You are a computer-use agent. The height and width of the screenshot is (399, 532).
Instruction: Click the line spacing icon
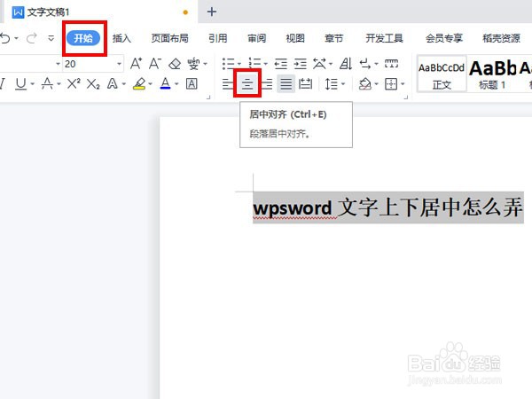pyautogui.click(x=332, y=84)
